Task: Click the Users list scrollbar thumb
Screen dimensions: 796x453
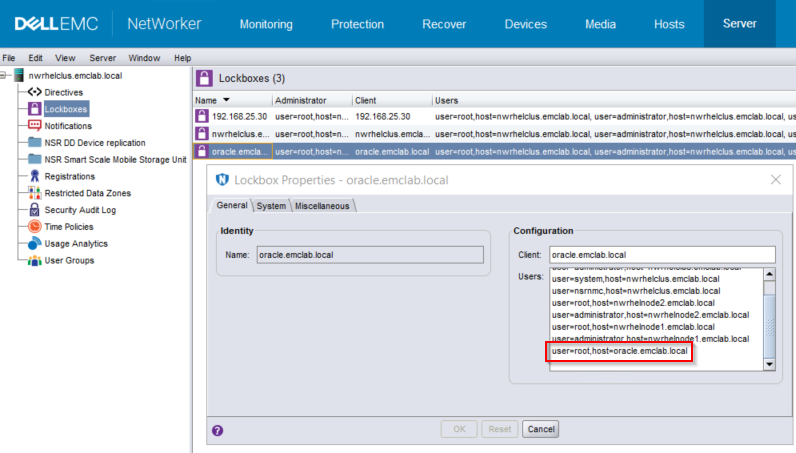Action: (x=770, y=325)
